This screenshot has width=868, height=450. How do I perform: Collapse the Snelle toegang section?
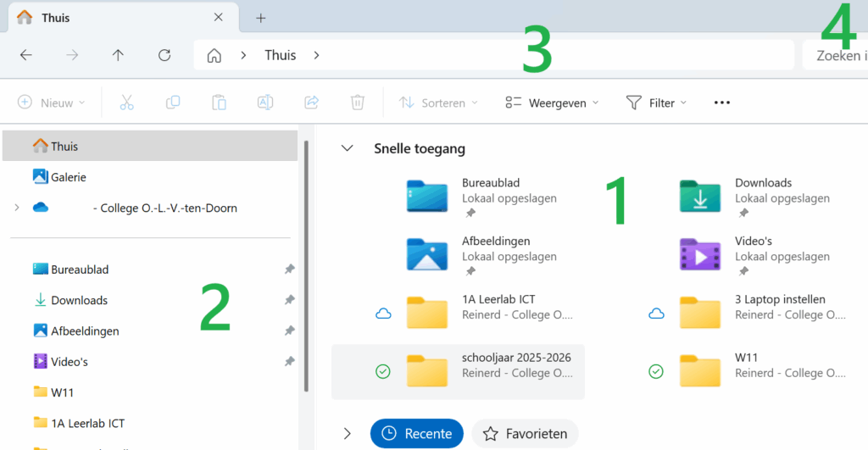[346, 148]
